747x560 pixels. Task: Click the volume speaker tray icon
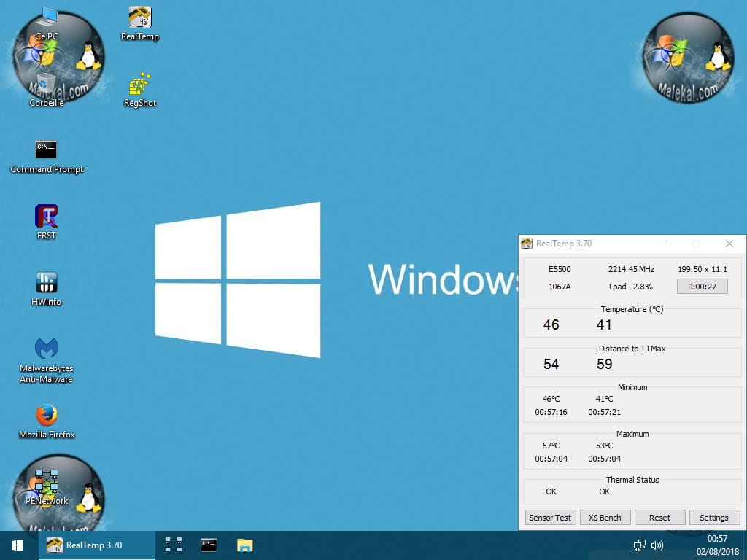click(x=657, y=545)
